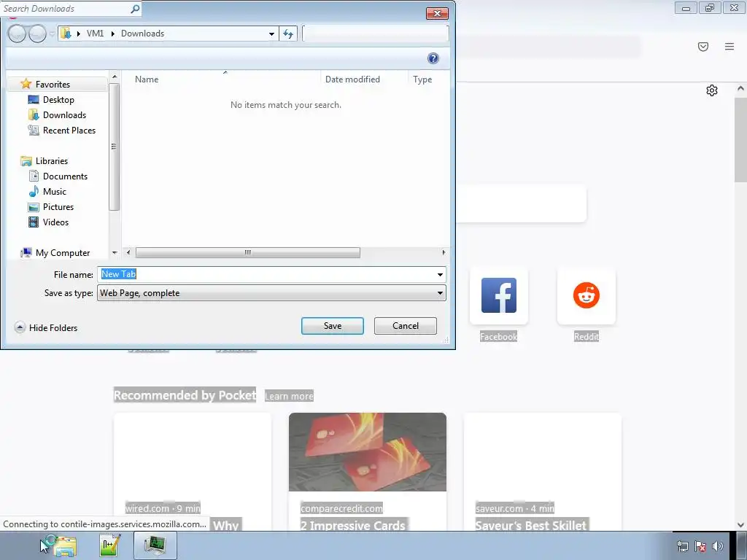Click the dialog Back navigation arrow

pyautogui.click(x=17, y=34)
